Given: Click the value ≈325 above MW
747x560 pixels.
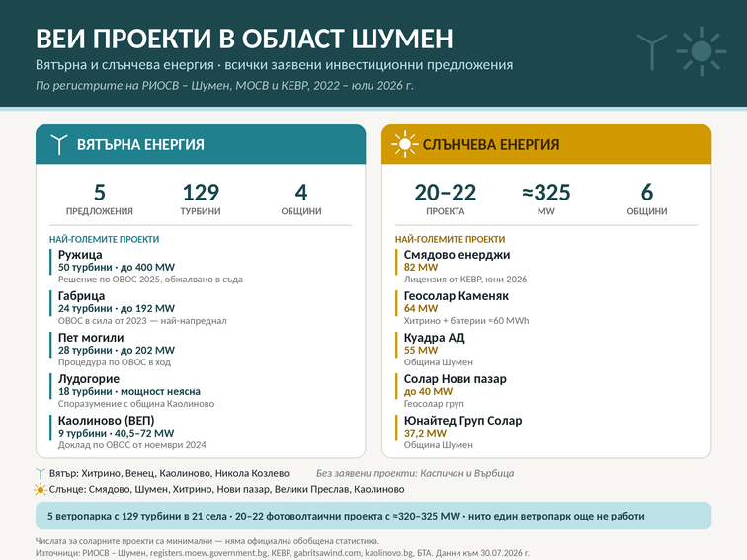Looking at the screenshot, I should [x=546, y=193].
